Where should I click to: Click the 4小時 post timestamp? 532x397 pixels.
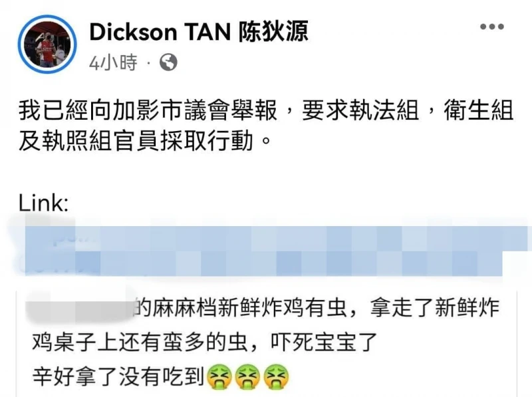[x=113, y=63]
